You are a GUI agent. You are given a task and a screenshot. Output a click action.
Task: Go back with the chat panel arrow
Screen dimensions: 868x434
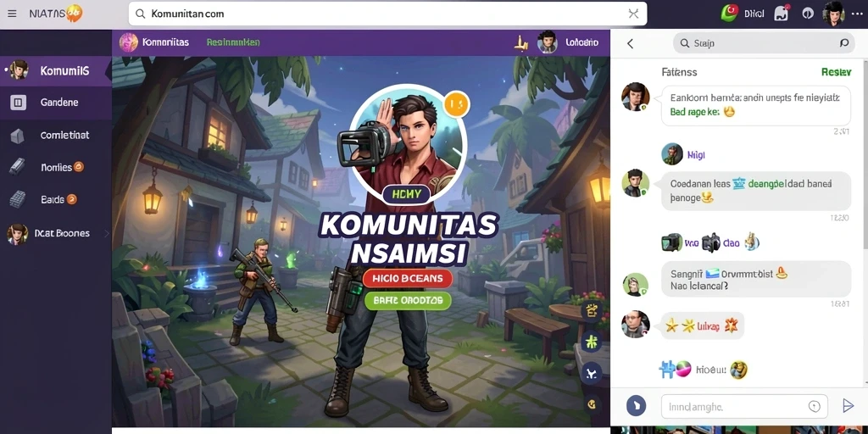tap(630, 44)
